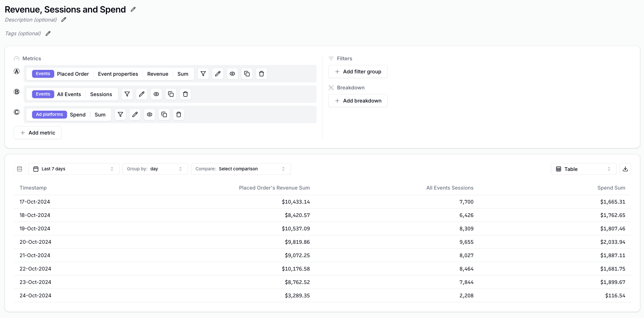644x318 pixels.
Task: Select Sessions in metric B
Action: coord(101,94)
